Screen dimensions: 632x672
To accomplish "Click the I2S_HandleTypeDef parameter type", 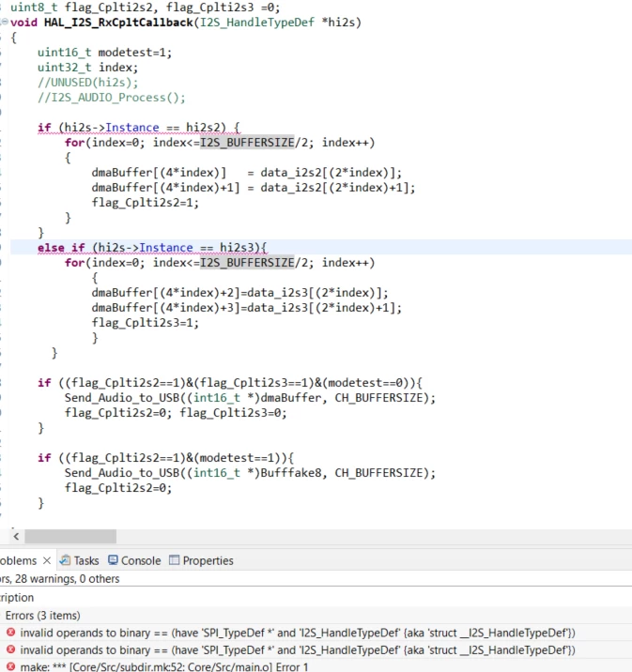I will [x=257, y=23].
